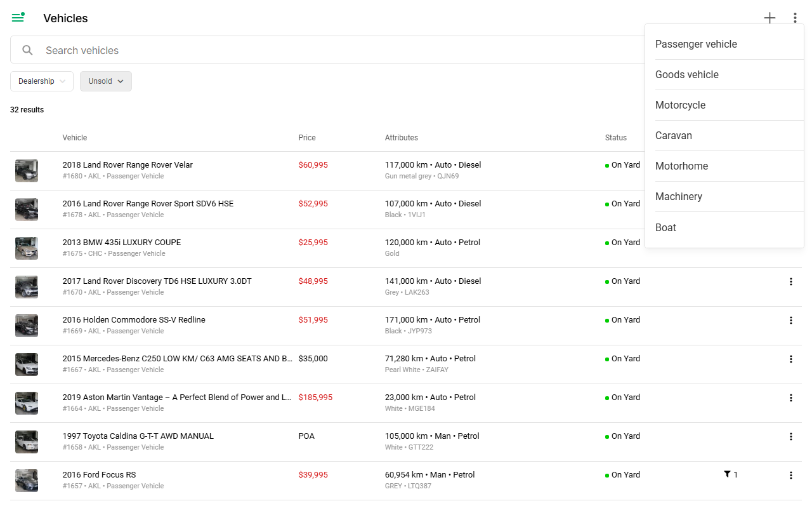Open the top-right more options menu
The height and width of the screenshot is (508, 812).
coord(795,18)
